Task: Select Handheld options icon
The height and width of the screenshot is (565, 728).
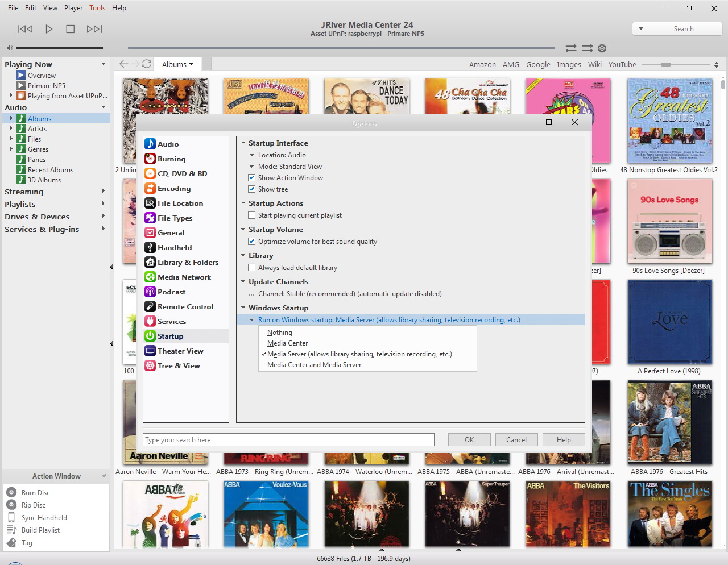Action: click(150, 248)
